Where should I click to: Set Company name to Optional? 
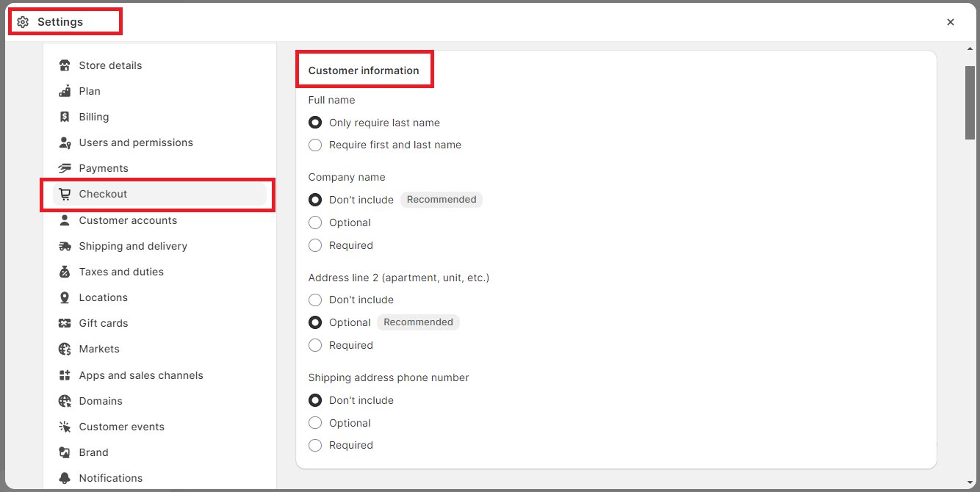point(315,222)
